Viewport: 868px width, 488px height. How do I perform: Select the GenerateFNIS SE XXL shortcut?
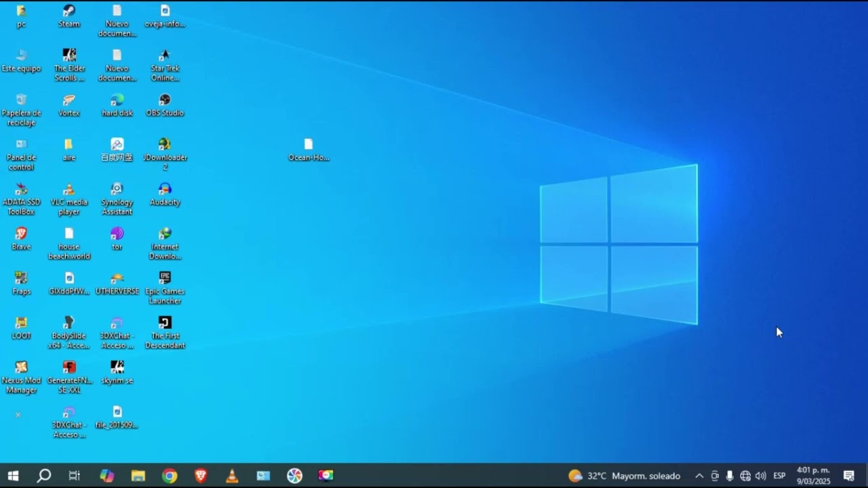[x=69, y=378]
